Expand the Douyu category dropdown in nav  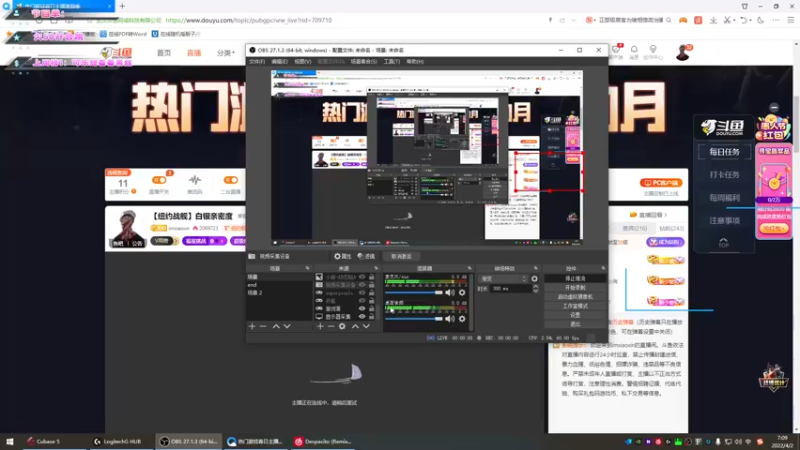(226, 53)
